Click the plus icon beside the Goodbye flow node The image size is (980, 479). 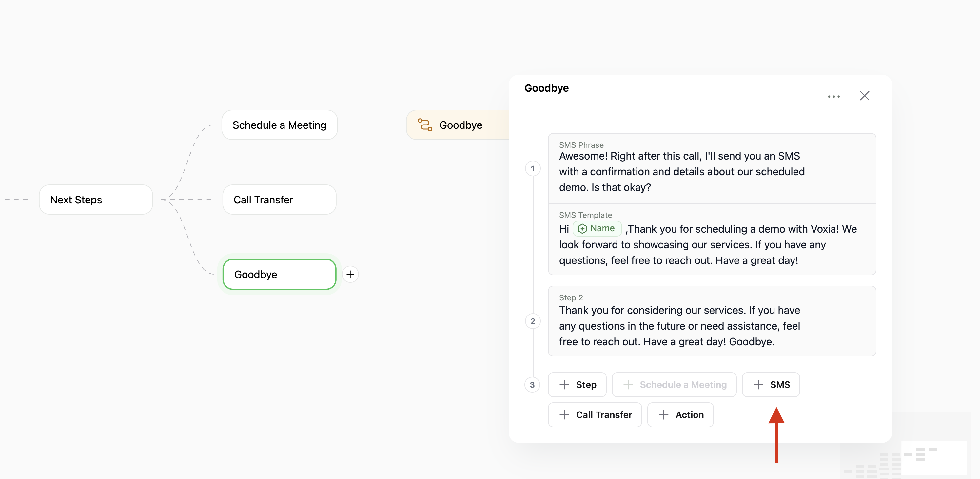click(x=350, y=274)
